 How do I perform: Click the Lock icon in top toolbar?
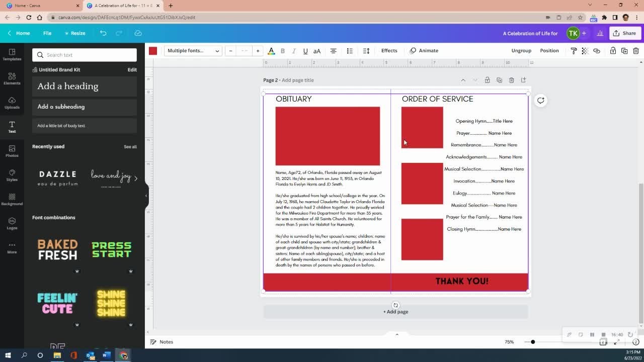613,51
